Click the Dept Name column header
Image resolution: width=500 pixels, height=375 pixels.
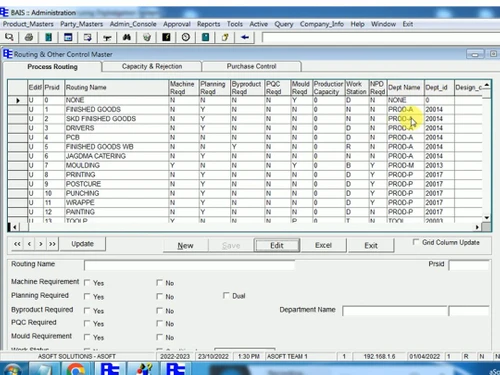[405, 88]
